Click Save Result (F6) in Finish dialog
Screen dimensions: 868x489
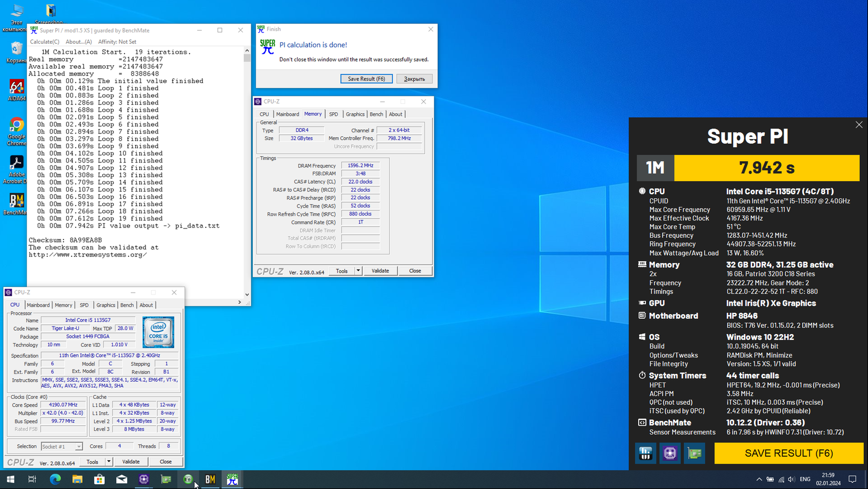(x=366, y=79)
